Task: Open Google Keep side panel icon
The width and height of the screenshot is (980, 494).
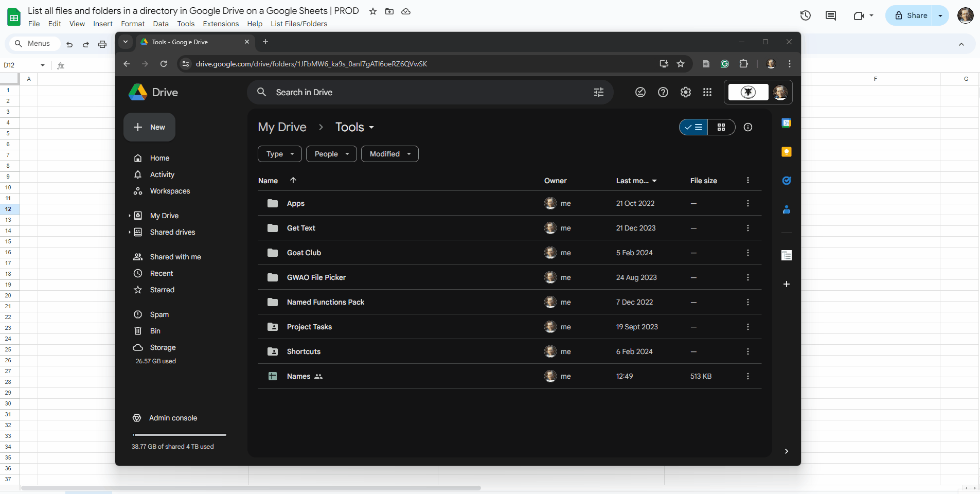Action: click(x=787, y=152)
